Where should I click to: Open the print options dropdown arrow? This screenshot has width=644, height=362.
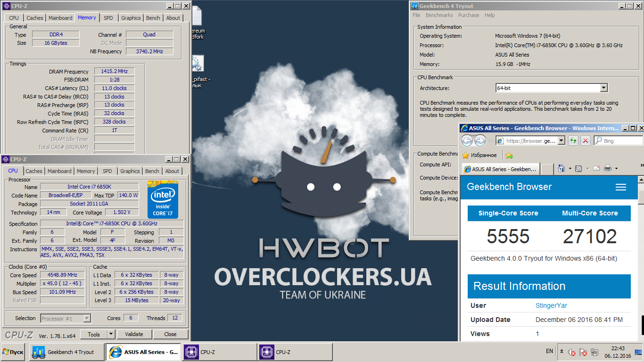[x=616, y=168]
